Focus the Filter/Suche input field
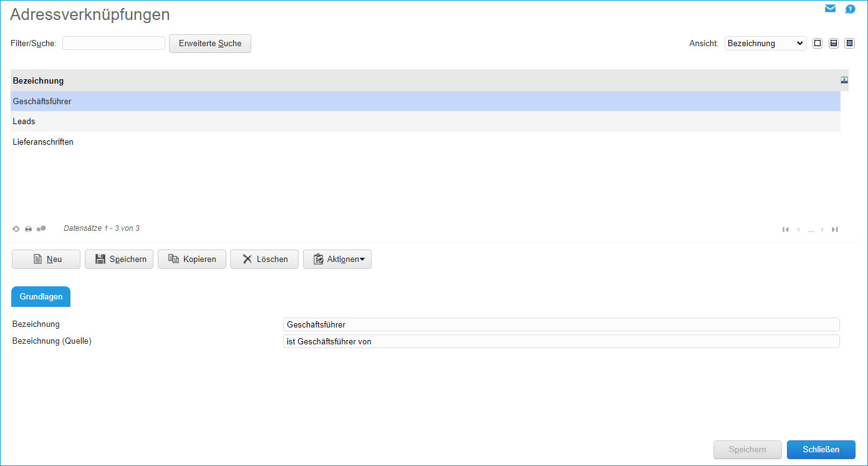The width and height of the screenshot is (868, 466). tap(113, 43)
